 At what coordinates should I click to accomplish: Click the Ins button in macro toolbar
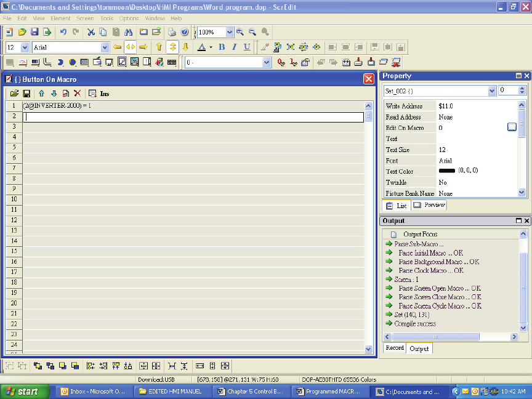[105, 94]
